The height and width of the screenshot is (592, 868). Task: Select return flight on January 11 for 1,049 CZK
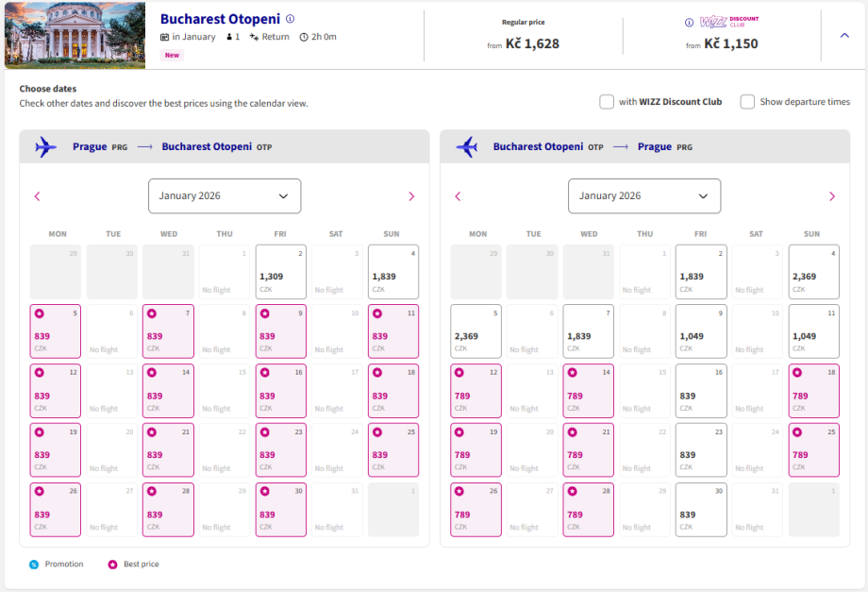tap(813, 331)
